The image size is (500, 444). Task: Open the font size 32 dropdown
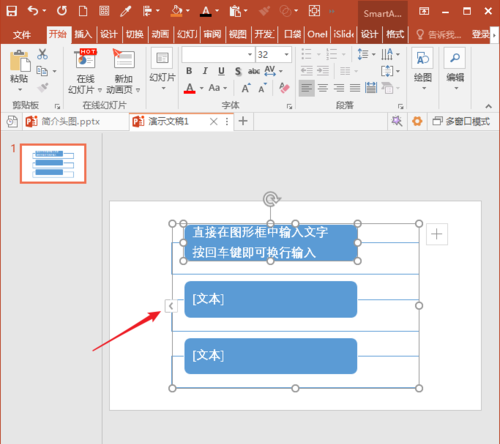tap(286, 54)
